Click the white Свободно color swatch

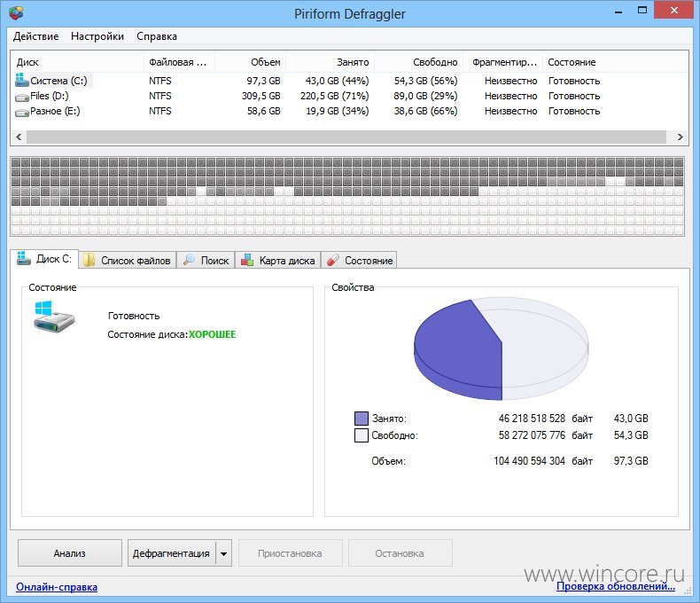tap(362, 435)
